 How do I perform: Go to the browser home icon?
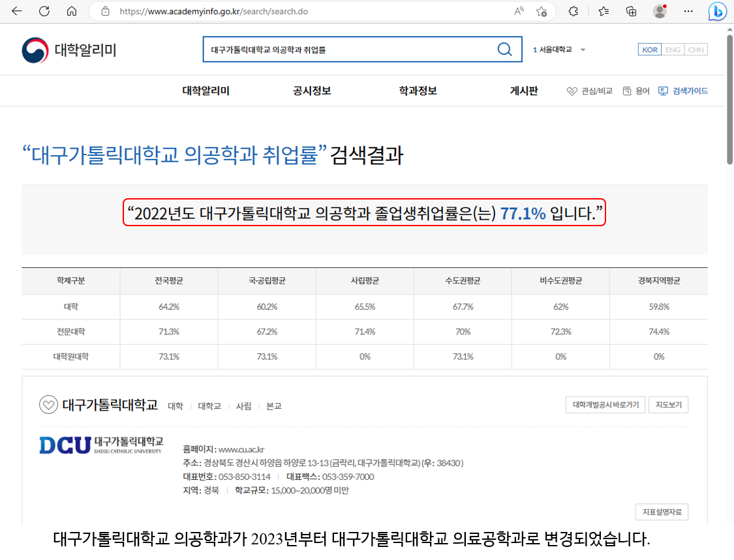(72, 11)
